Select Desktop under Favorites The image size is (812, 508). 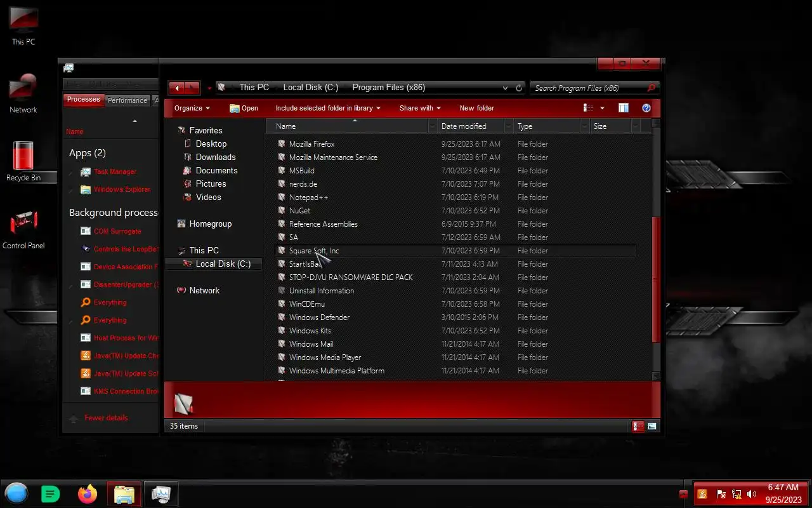pos(211,144)
